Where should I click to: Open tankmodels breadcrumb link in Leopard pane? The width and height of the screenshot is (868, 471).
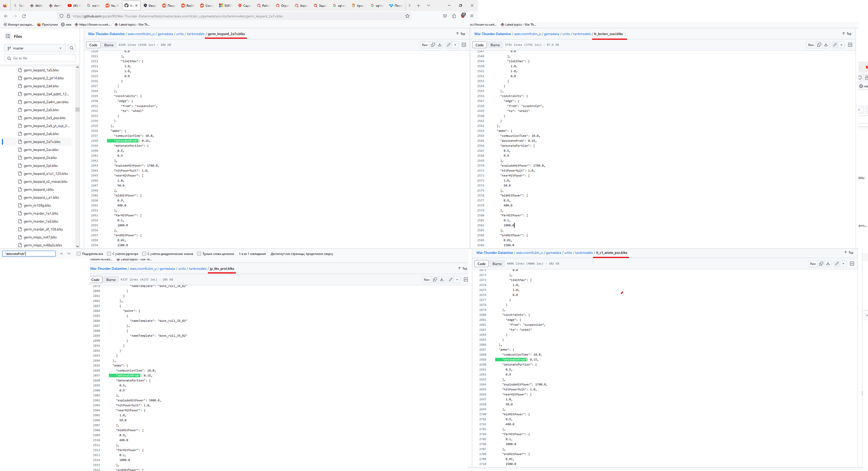(195, 34)
